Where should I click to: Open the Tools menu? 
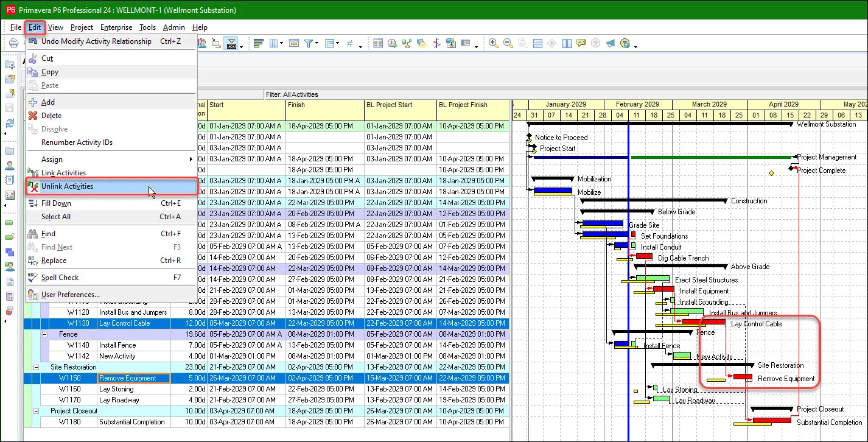[x=147, y=27]
